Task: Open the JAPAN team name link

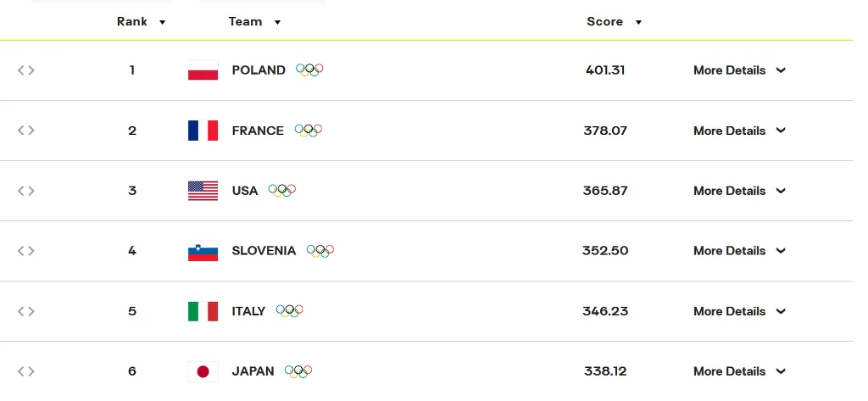Action: point(253,371)
